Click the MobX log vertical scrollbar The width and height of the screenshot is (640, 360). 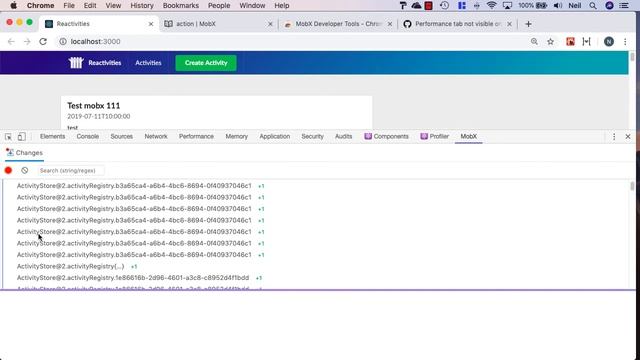[632, 186]
